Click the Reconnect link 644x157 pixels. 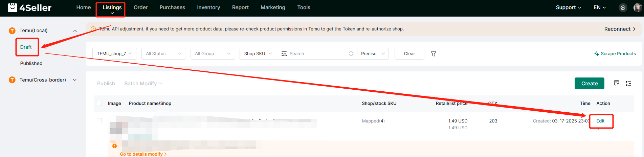click(620, 29)
